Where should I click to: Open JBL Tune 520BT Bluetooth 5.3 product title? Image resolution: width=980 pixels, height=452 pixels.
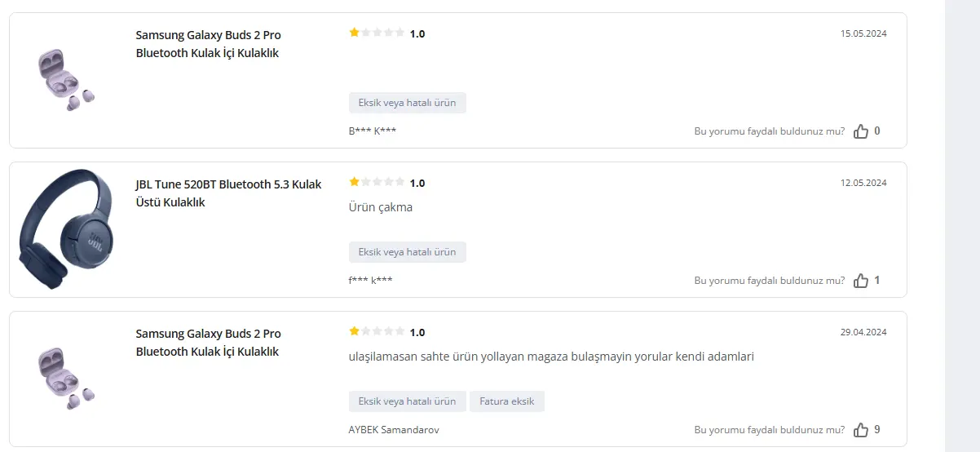[228, 193]
